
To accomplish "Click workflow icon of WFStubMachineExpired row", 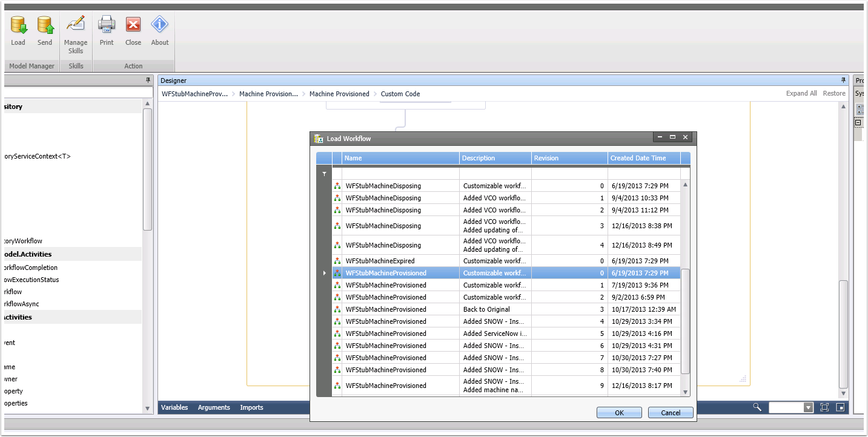I will (x=337, y=261).
